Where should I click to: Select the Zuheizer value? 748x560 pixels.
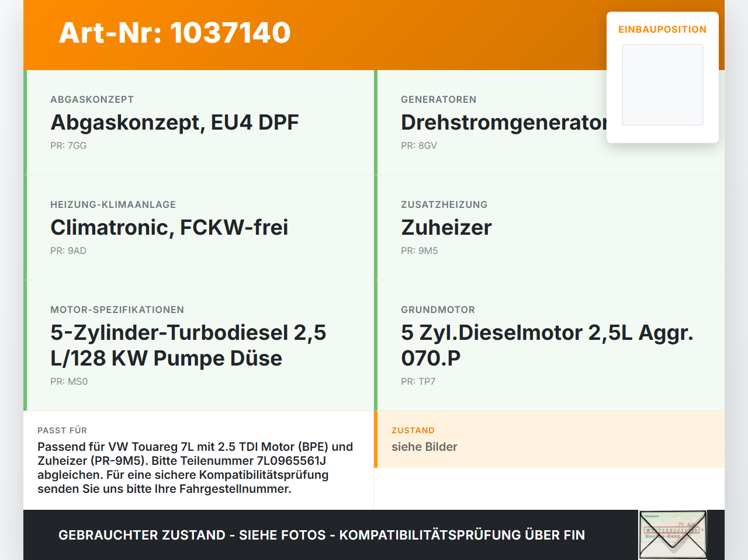point(446,227)
